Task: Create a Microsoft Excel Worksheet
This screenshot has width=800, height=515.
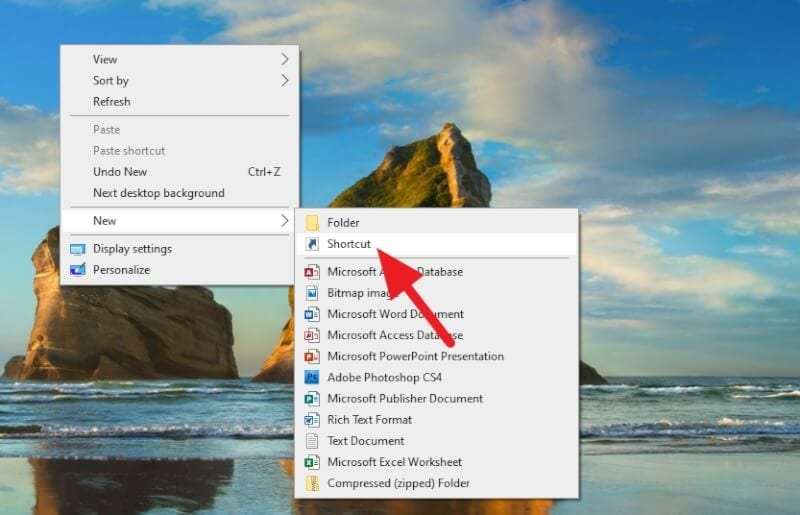Action: click(x=437, y=462)
